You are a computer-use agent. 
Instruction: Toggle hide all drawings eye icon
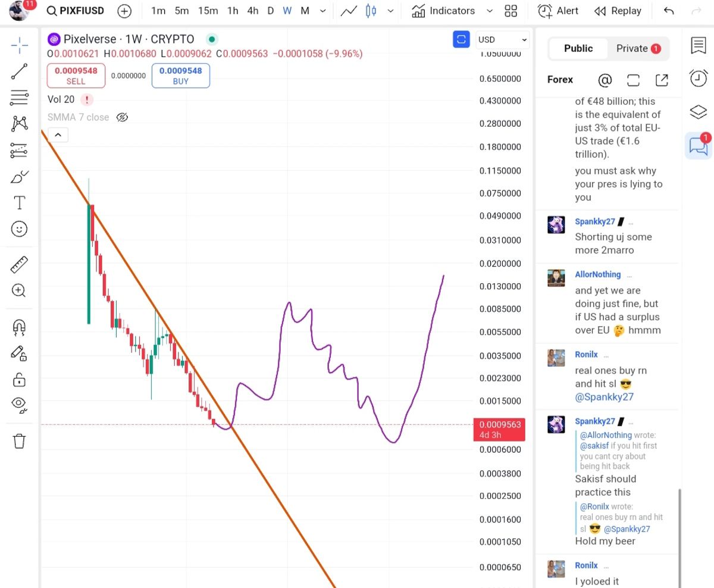pyautogui.click(x=19, y=405)
